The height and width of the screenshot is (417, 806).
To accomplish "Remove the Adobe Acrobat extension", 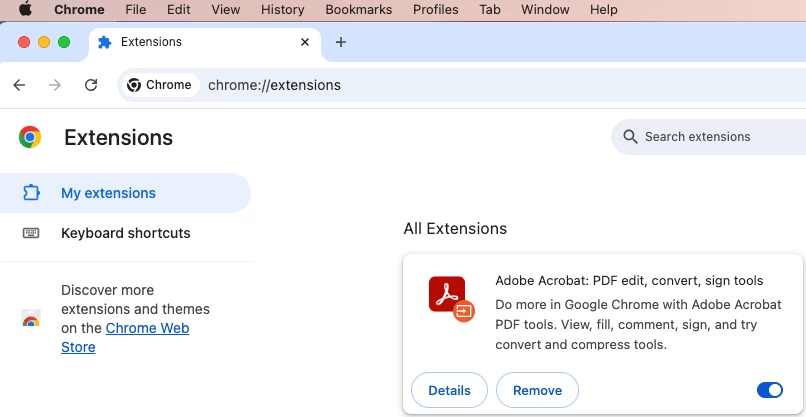I will [x=537, y=390].
